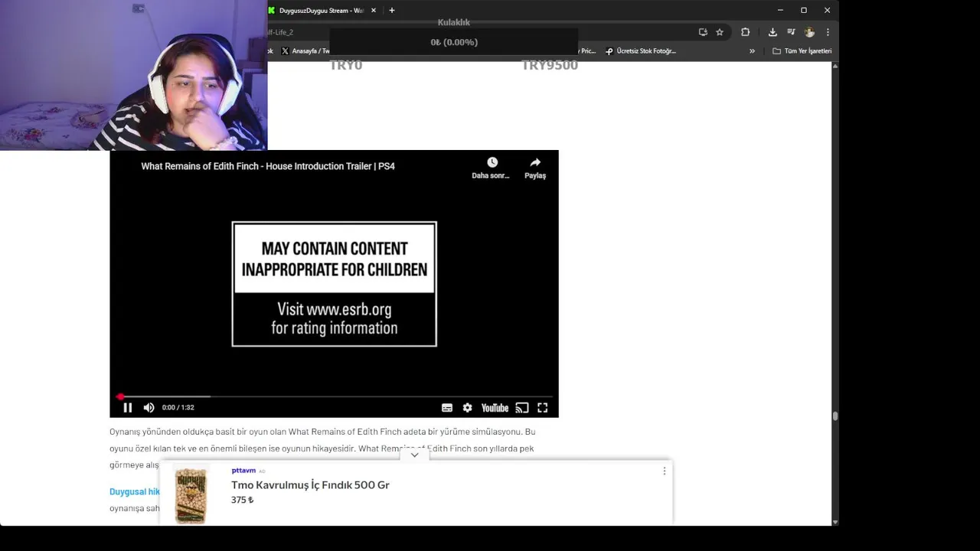Click the Paylaş share arrow icon

click(535, 162)
